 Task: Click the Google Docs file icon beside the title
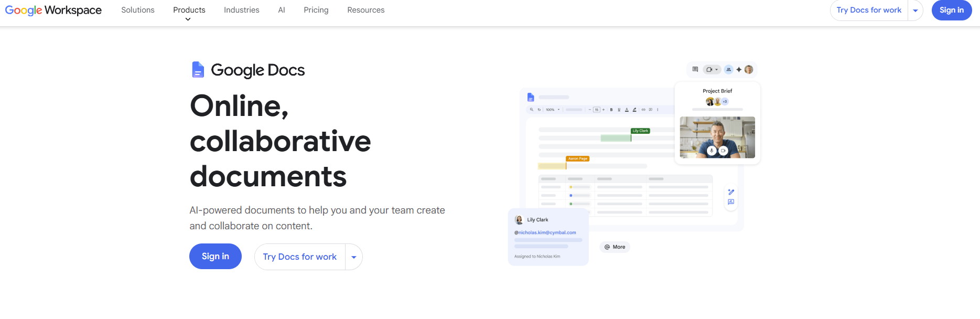[198, 70]
